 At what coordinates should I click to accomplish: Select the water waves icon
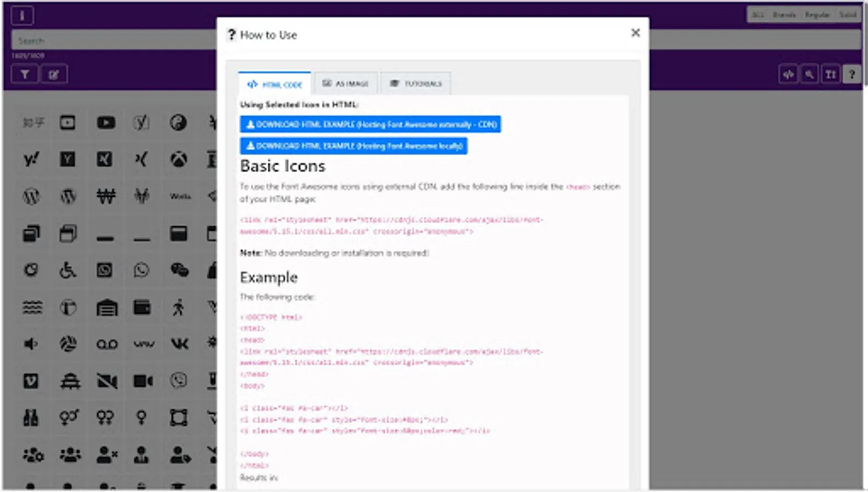point(32,307)
